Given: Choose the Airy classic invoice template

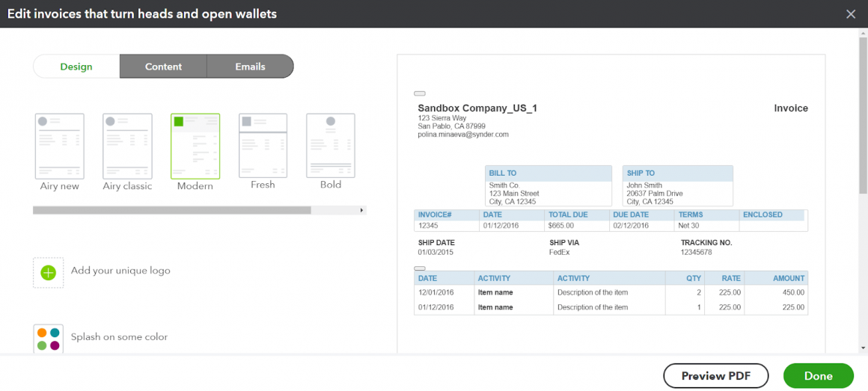Looking at the screenshot, I should pos(127,145).
